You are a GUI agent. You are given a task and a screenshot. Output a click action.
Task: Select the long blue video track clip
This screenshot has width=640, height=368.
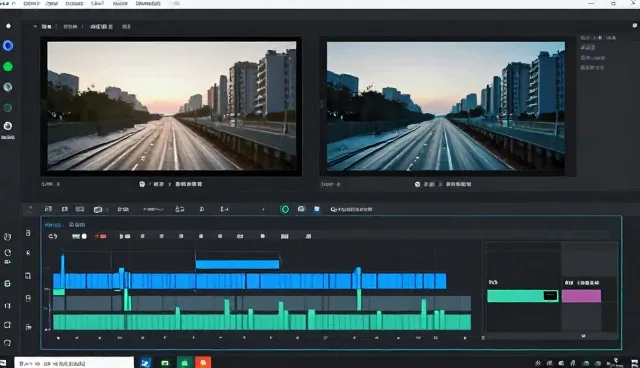(249, 281)
